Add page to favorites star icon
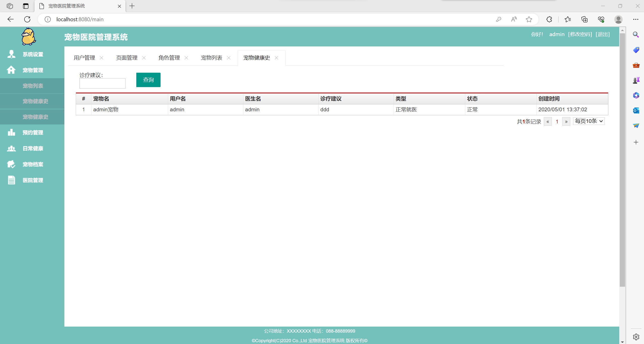The height and width of the screenshot is (344, 644). pos(529,19)
